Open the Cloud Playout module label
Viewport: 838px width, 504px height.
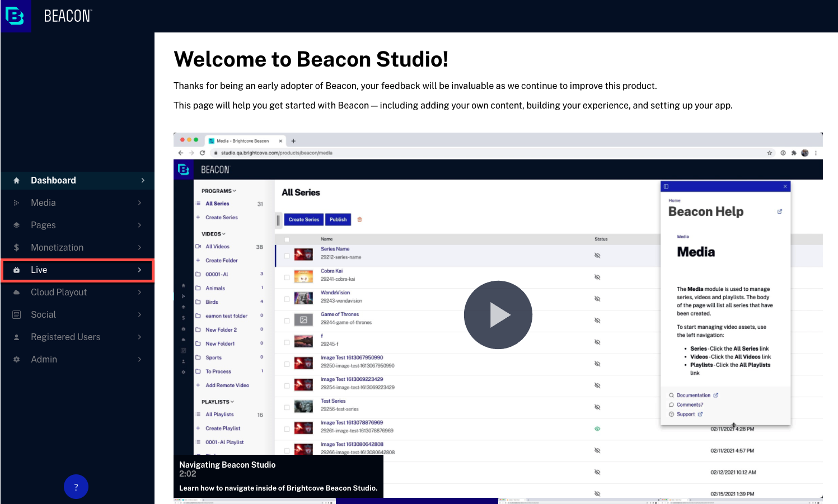(59, 292)
